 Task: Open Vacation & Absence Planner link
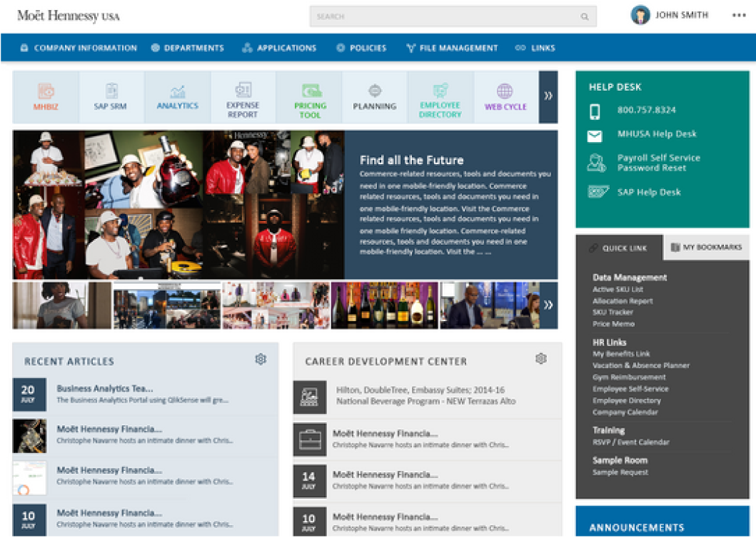pyautogui.click(x=641, y=365)
